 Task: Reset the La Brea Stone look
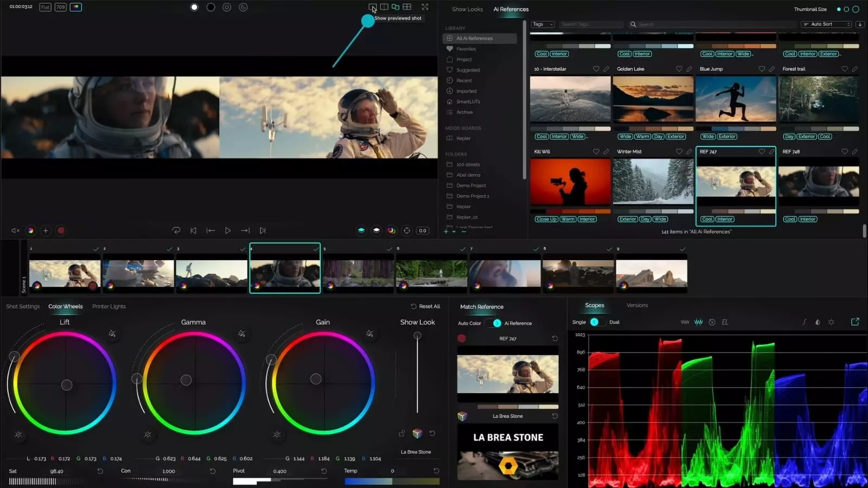(554, 416)
